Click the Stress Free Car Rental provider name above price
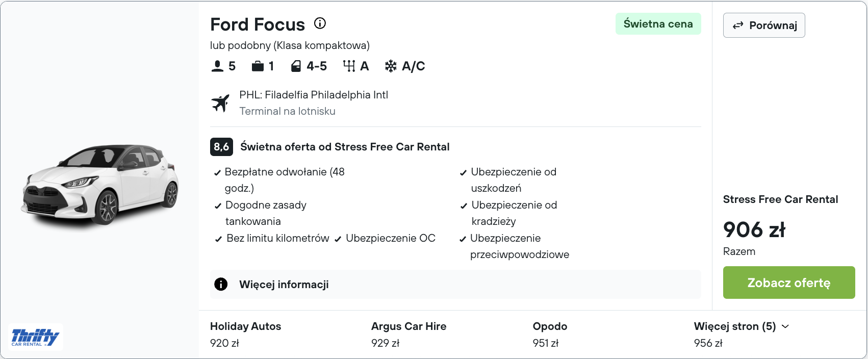868x359 pixels. click(x=780, y=199)
